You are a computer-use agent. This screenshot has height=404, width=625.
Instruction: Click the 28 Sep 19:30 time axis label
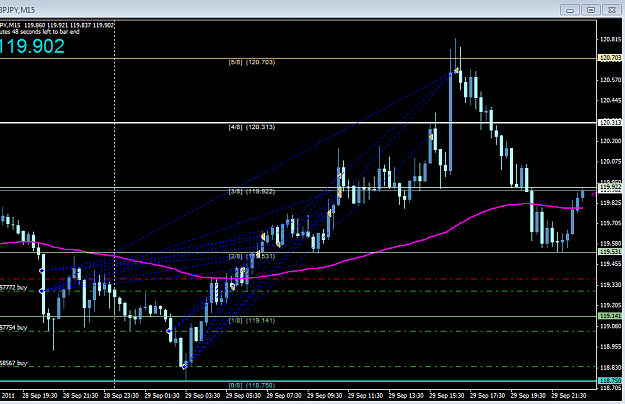tap(39, 396)
